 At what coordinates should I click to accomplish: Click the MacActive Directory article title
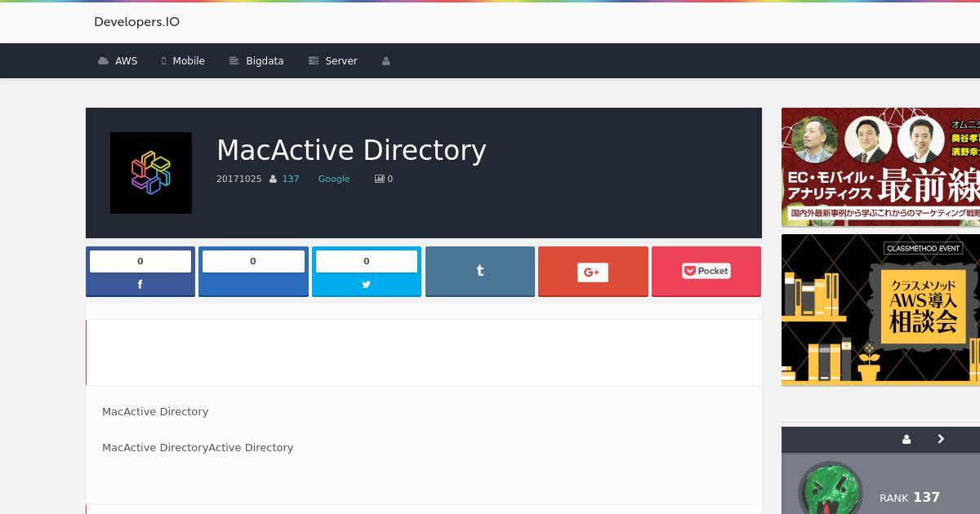pos(351,150)
